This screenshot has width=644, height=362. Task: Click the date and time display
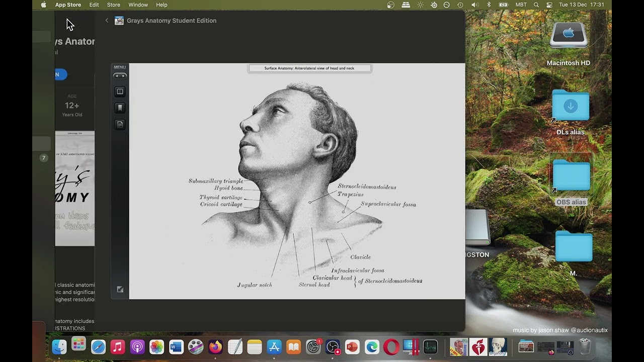[x=582, y=5]
